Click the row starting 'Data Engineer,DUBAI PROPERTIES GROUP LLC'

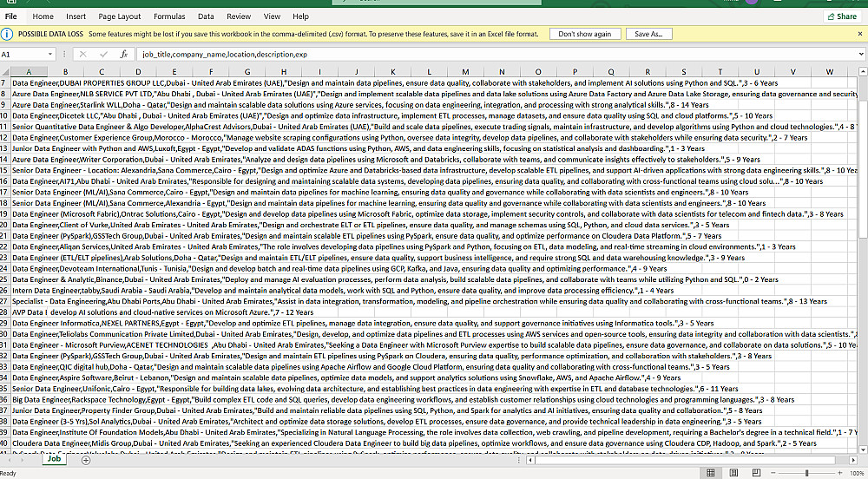pos(395,83)
